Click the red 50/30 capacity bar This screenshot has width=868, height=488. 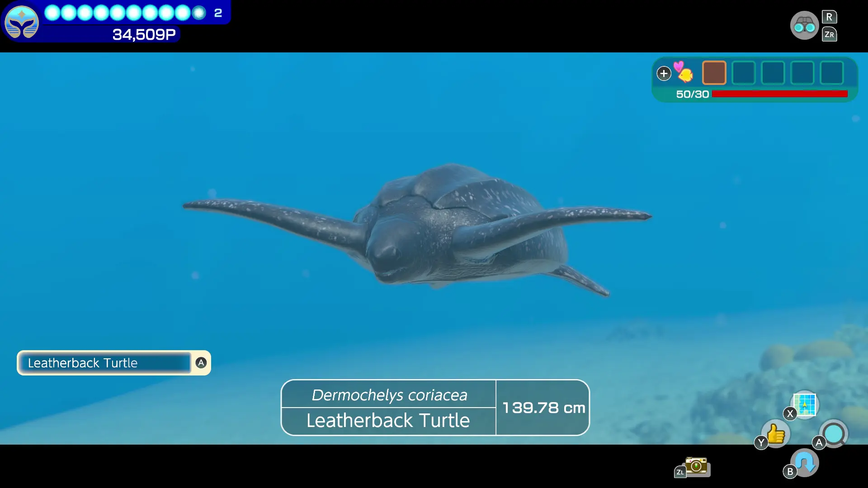tap(780, 94)
